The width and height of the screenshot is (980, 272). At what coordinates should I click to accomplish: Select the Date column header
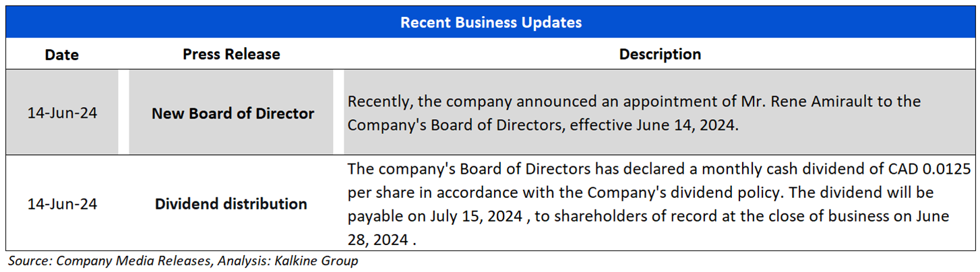[x=61, y=55]
